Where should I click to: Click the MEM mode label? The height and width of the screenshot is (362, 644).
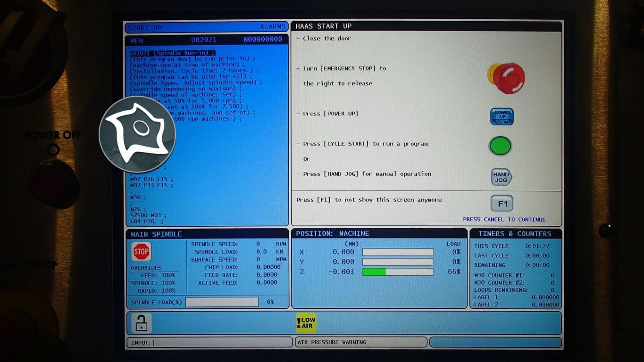coord(137,39)
